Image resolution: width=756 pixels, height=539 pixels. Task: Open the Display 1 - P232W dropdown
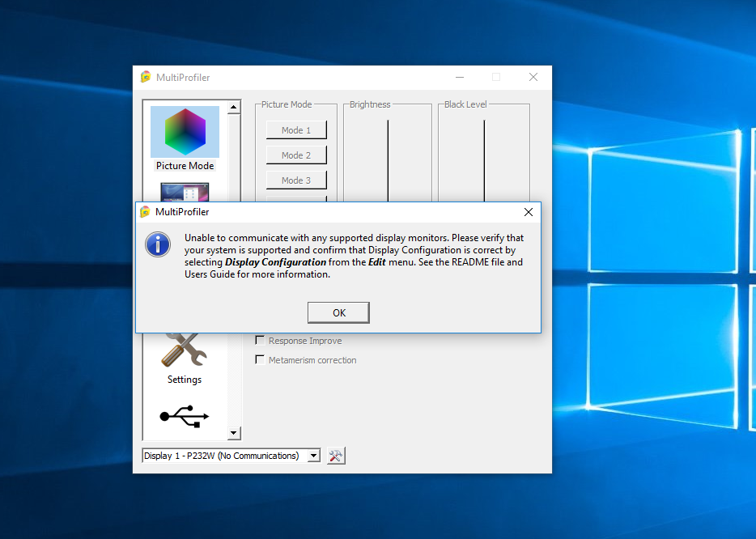pyautogui.click(x=314, y=456)
